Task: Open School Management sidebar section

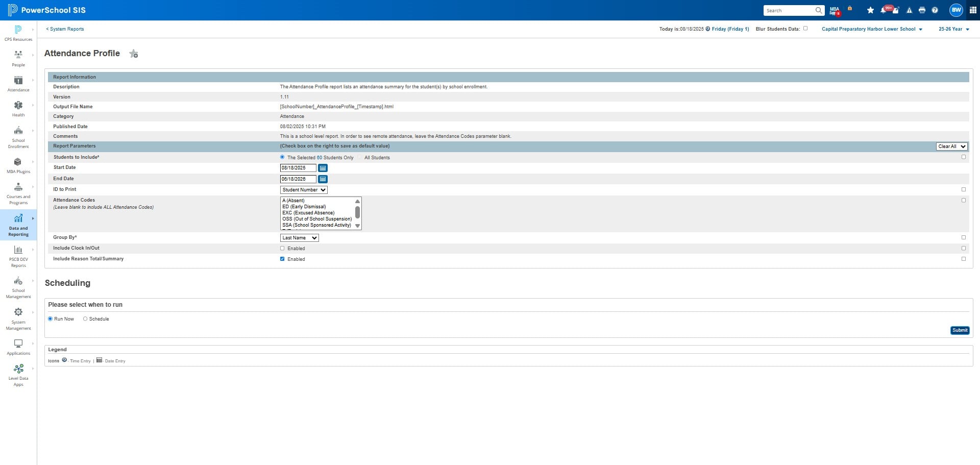Action: (x=18, y=287)
